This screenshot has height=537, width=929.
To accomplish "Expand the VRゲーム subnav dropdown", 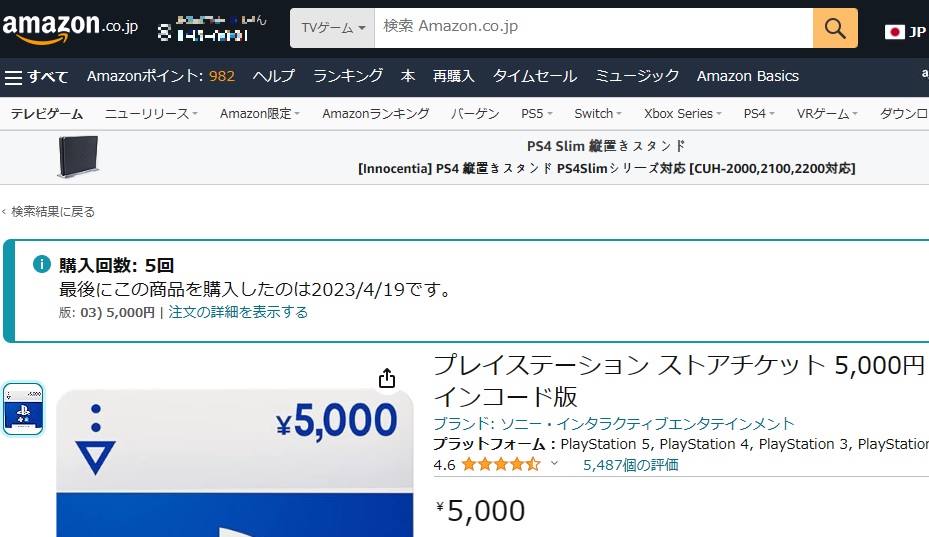I will point(827,113).
